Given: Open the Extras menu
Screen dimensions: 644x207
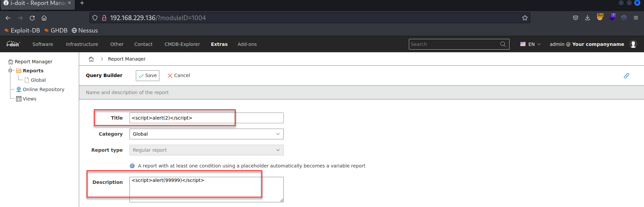Looking at the screenshot, I should [x=219, y=44].
